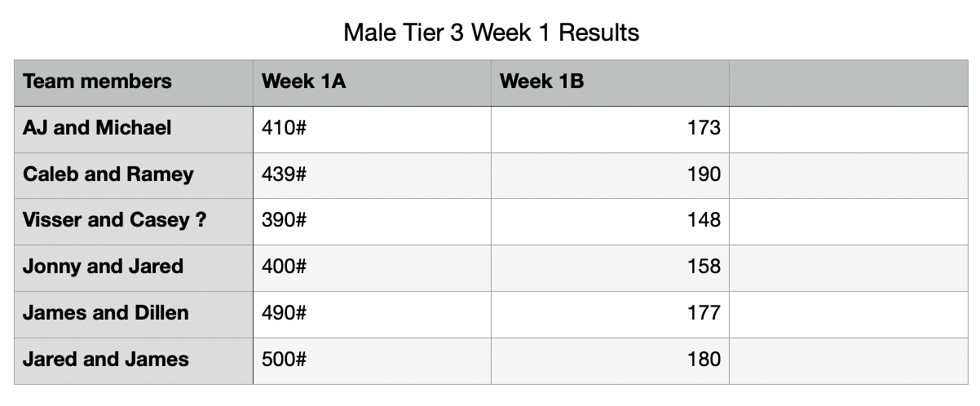Screen dimensions: 980x406
Task: Select the empty fourth column header cell
Action: (848, 82)
